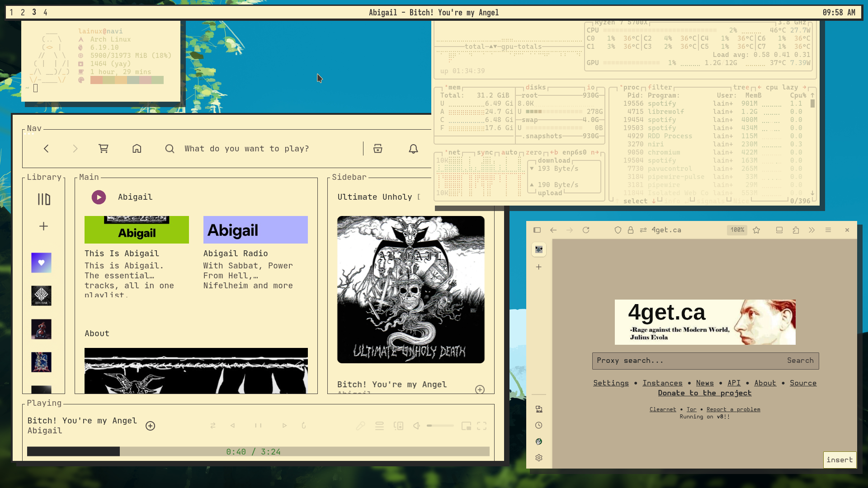This screenshot has height=488, width=868.
Task: Open the queue icon in player bar
Action: 379,426
